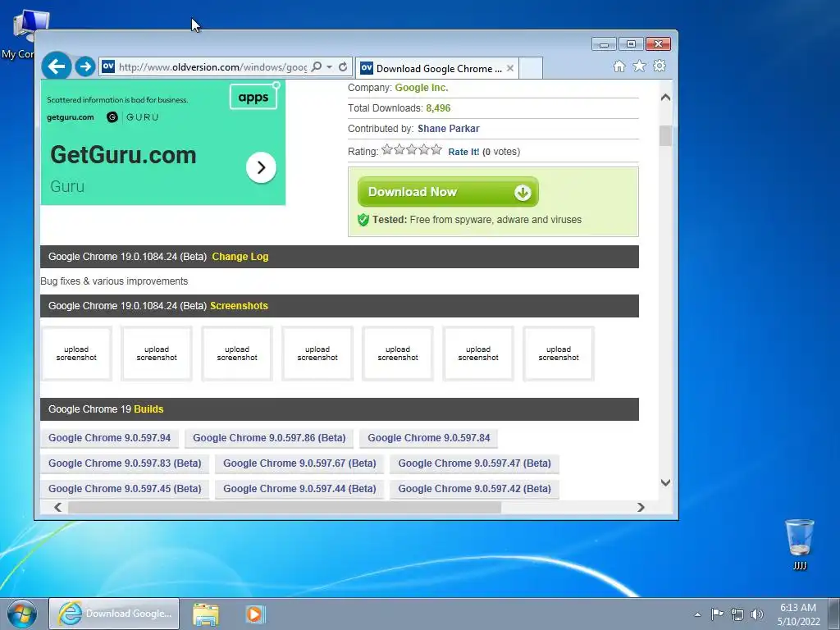
Task: Click the vertical scrollbar thumb
Action: pyautogui.click(x=665, y=135)
